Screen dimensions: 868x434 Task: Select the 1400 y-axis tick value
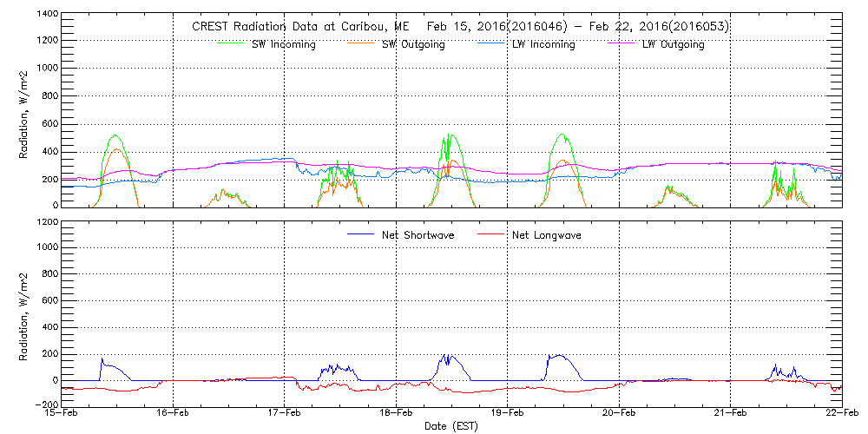(47, 15)
